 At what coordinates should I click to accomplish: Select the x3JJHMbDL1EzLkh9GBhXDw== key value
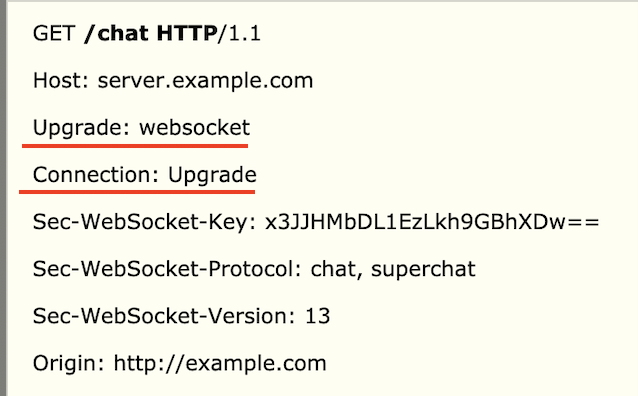tap(432, 222)
